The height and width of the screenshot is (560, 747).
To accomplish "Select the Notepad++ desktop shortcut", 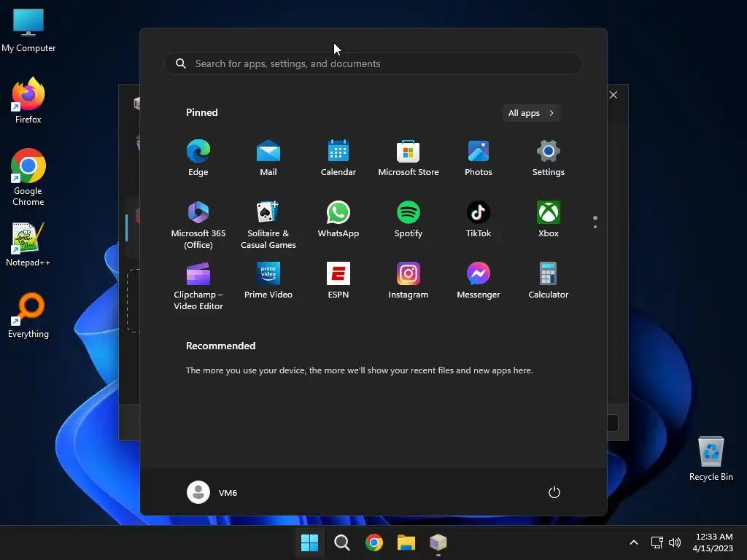I will tap(28, 245).
